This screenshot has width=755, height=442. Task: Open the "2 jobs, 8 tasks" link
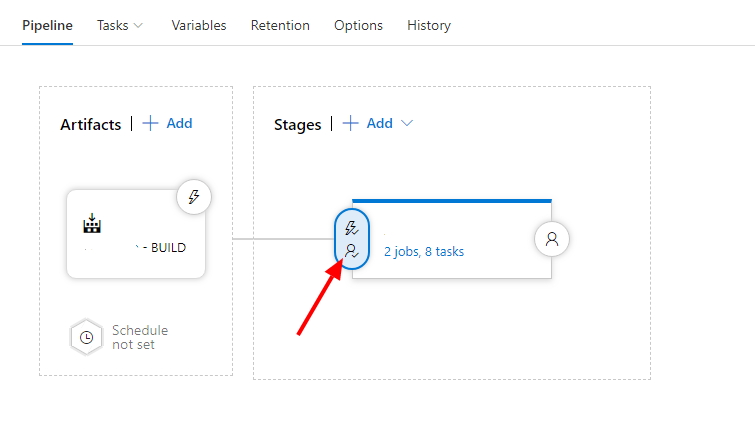(x=424, y=252)
